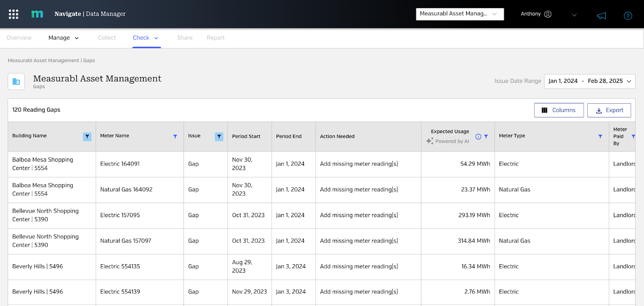
Task: Expand the chevron next to user profile
Action: click(574, 15)
